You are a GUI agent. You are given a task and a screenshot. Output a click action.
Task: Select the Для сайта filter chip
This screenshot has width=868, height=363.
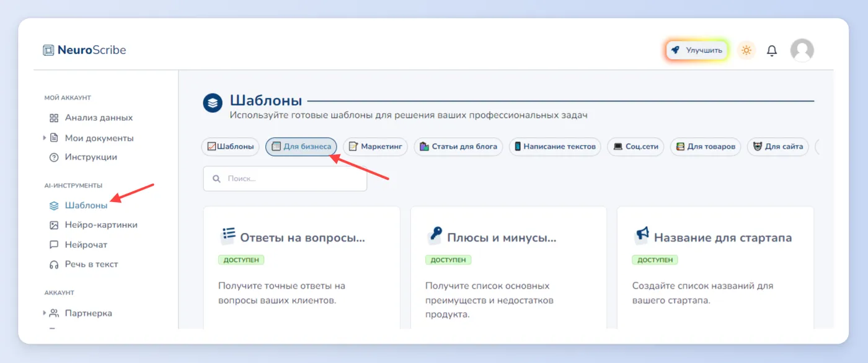pos(777,147)
